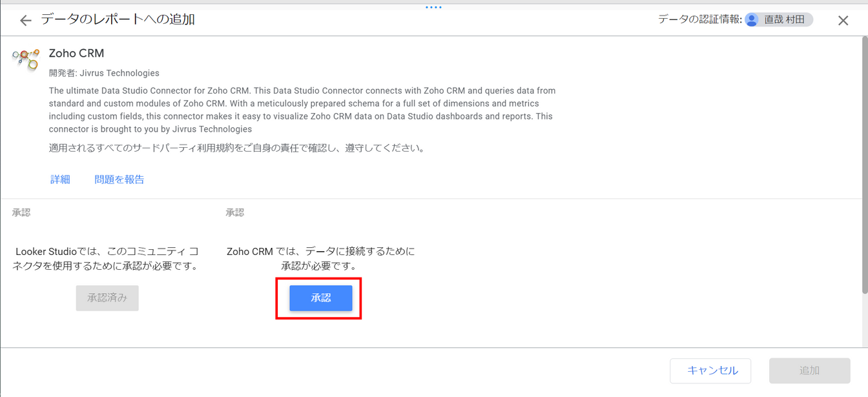Open the 詳細 link
Image resolution: width=868 pixels, height=397 pixels.
(x=60, y=179)
